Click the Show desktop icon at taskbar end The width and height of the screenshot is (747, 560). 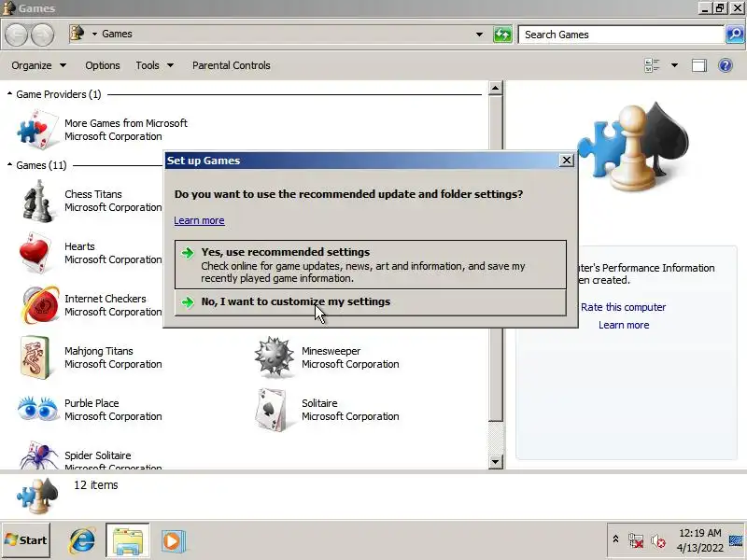(737, 540)
